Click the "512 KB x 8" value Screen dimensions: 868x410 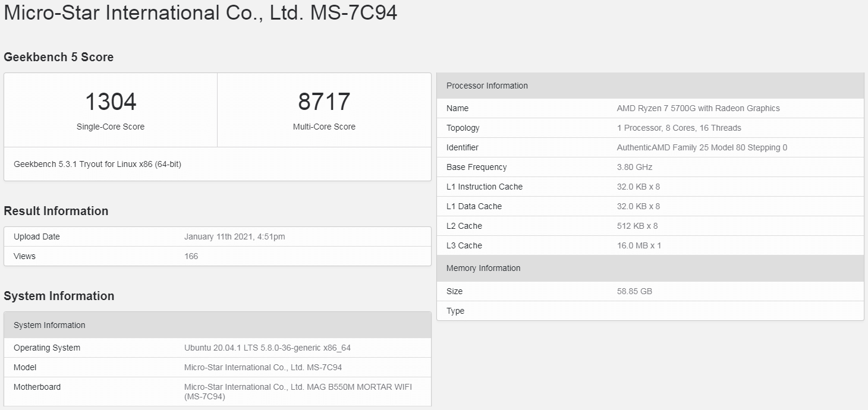(637, 226)
